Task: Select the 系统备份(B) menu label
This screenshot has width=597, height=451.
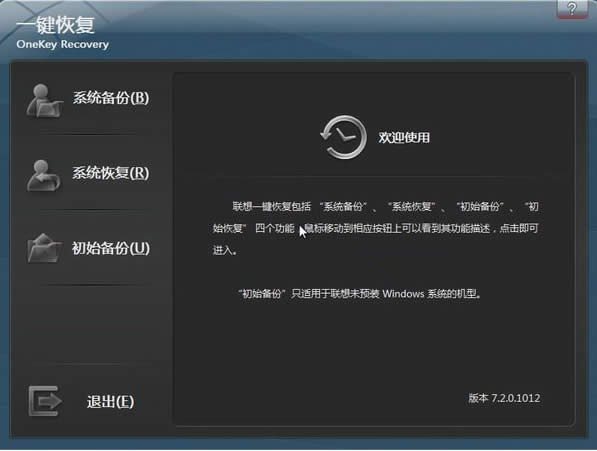Action: 111,98
